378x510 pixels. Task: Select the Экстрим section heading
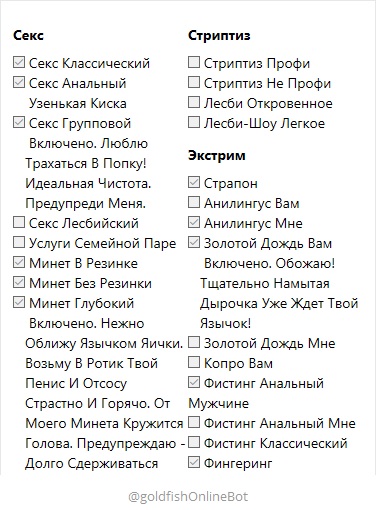coord(217,155)
